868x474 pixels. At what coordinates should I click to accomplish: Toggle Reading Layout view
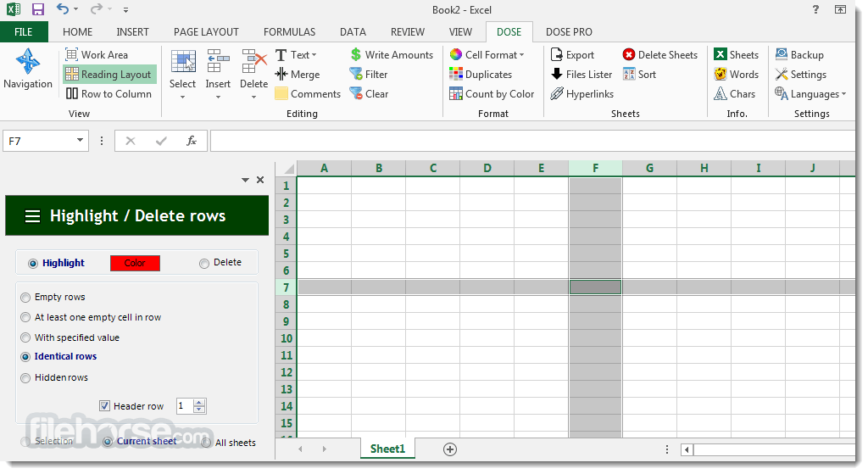tap(109, 75)
